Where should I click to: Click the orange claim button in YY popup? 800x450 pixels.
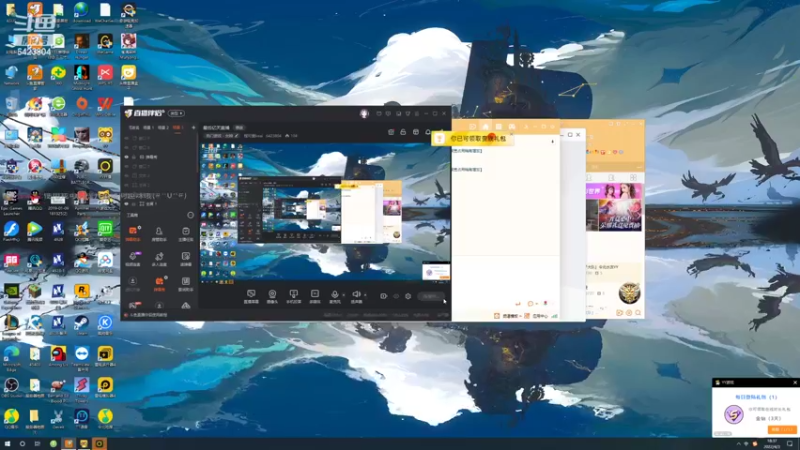tap(782, 430)
